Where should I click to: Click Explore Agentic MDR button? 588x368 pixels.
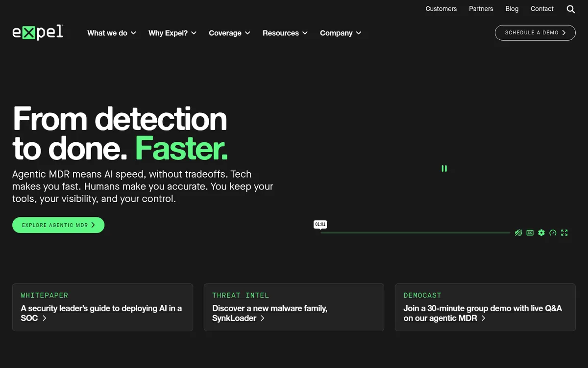coord(58,225)
